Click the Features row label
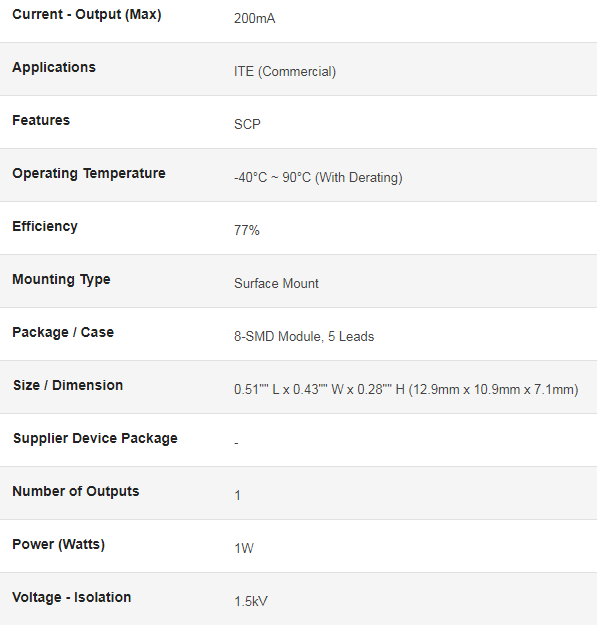Image resolution: width=597 pixels, height=625 pixels. [x=41, y=120]
